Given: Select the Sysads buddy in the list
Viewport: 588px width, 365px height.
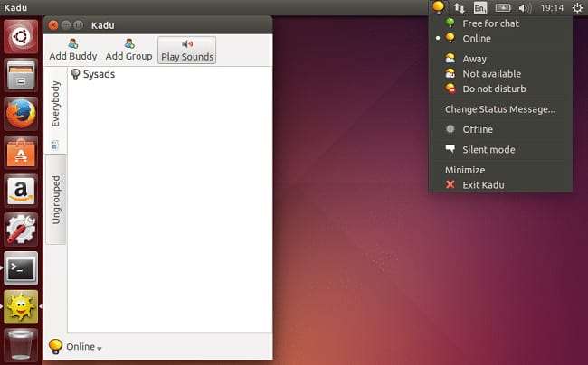Looking at the screenshot, I should pos(92,74).
